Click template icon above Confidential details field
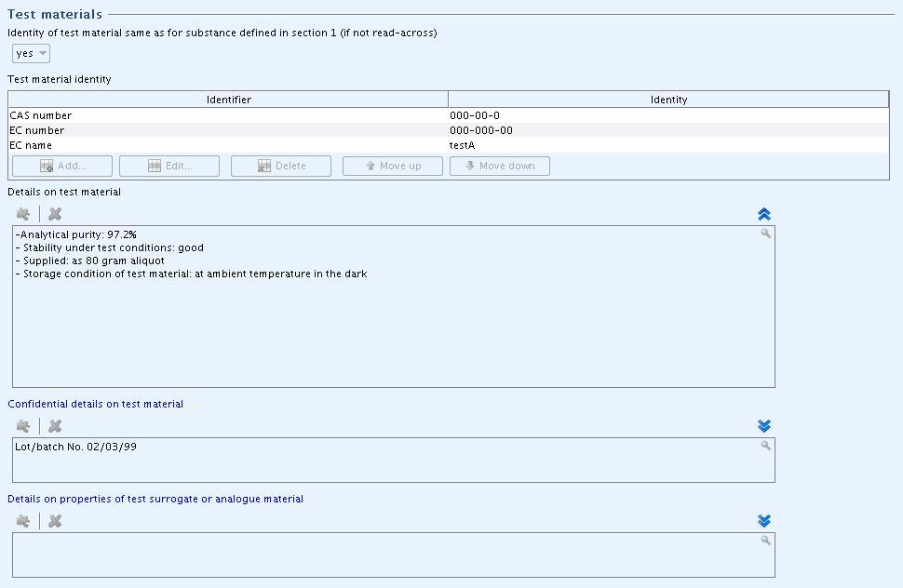This screenshot has width=903, height=588. tap(23, 426)
